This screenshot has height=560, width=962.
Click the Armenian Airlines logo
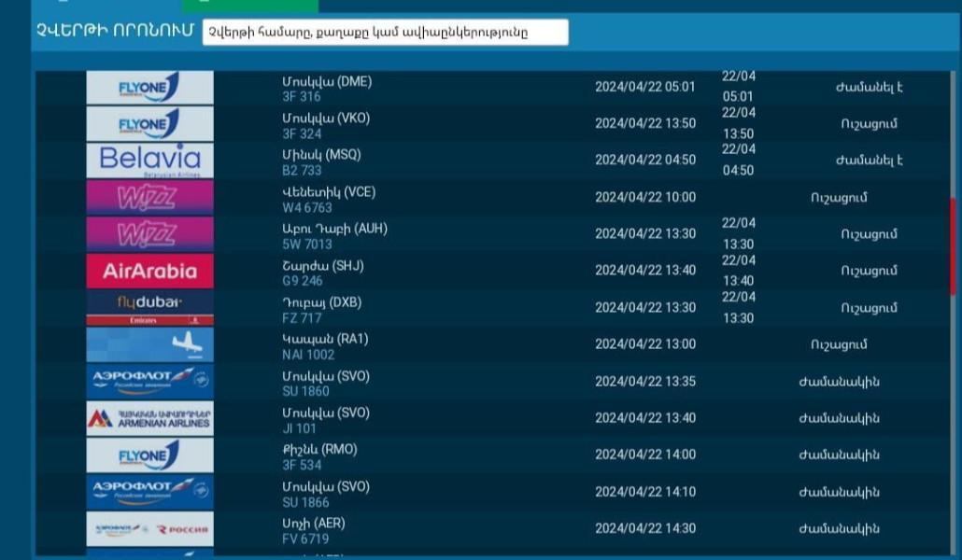149,418
